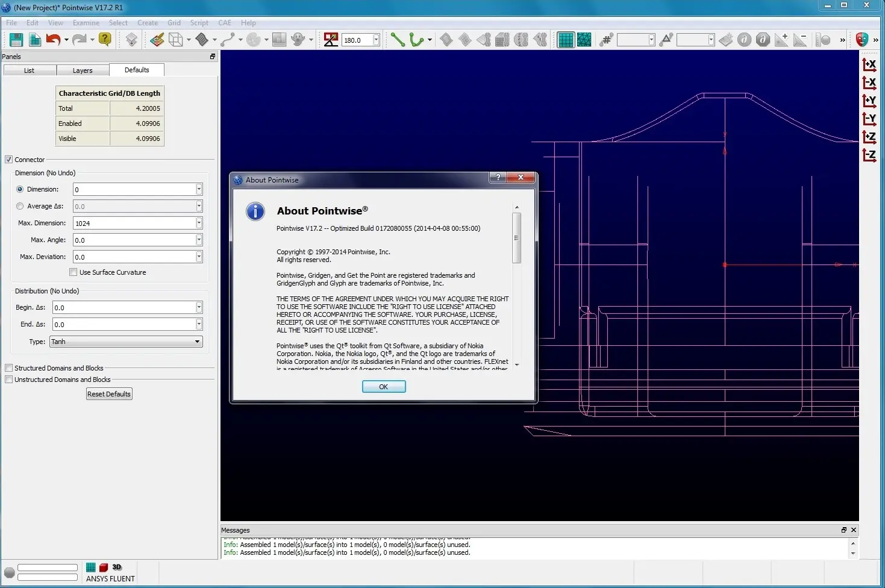Select the unstructured triangle mesh icon
885x588 pixels.
[x=584, y=40]
